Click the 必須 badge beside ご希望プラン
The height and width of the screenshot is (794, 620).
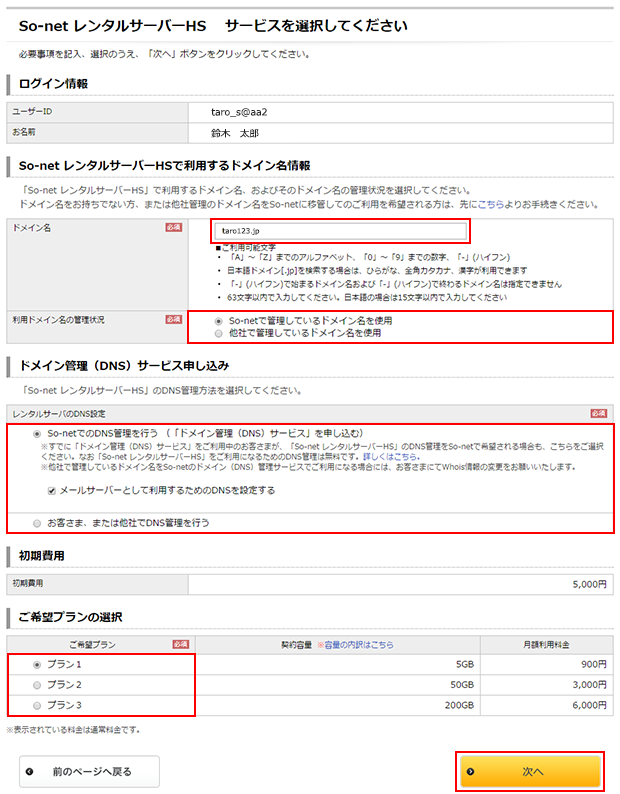coord(180,644)
